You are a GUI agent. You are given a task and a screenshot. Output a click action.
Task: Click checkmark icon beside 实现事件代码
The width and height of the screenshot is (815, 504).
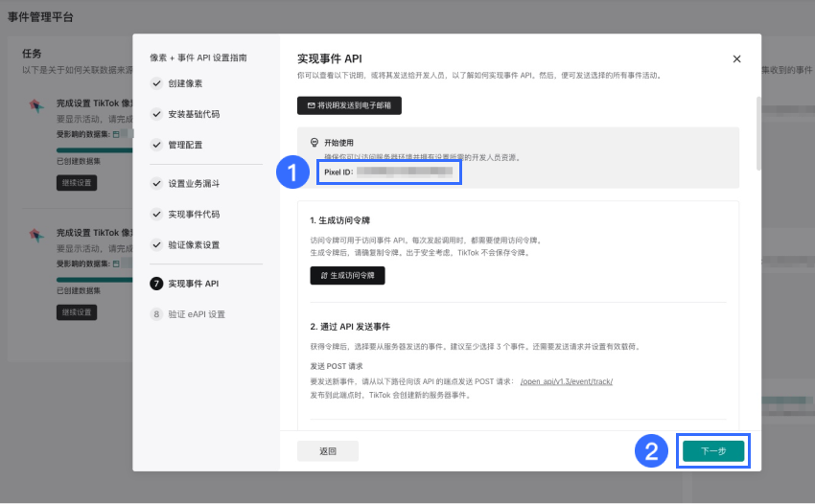coord(156,214)
